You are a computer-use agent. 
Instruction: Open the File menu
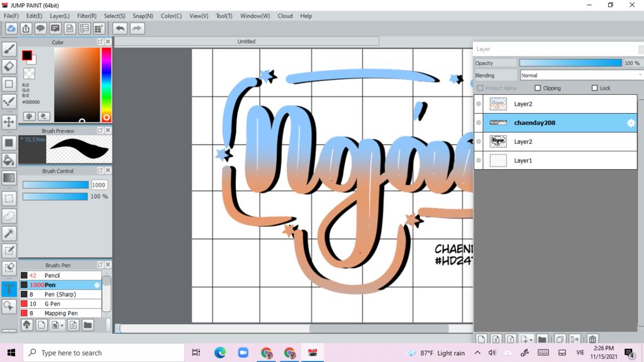tap(11, 16)
